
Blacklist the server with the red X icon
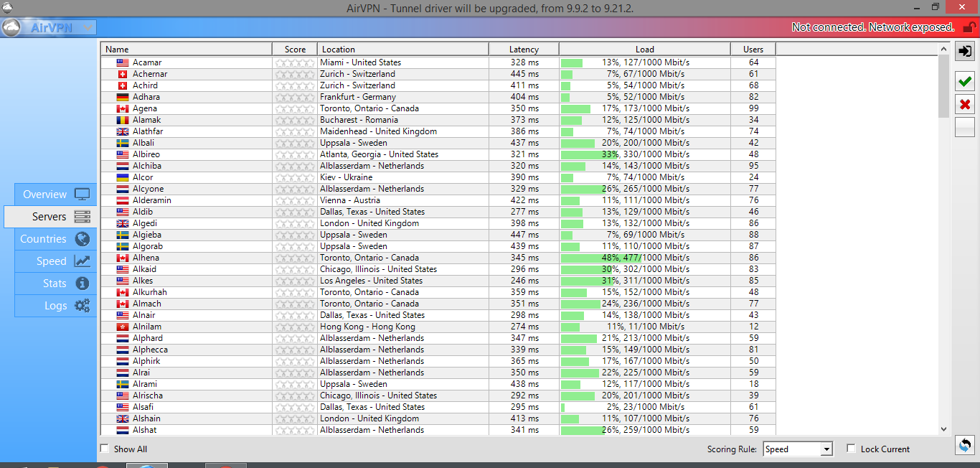(965, 105)
